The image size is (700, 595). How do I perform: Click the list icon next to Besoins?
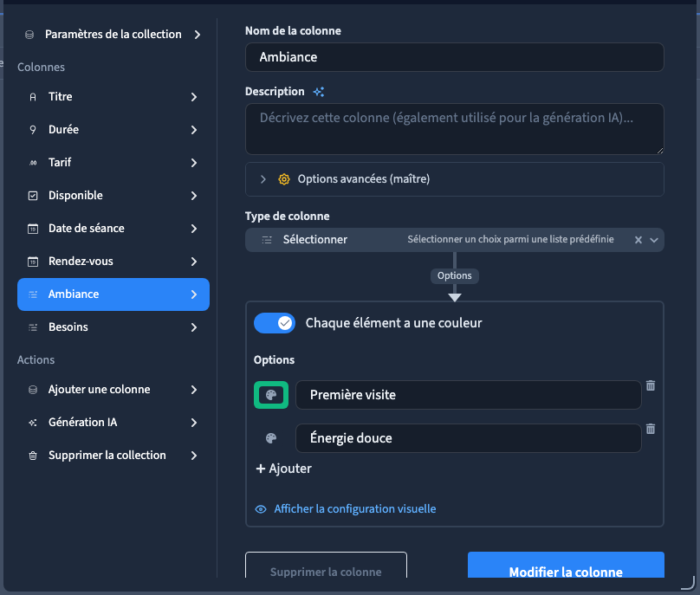(x=33, y=327)
